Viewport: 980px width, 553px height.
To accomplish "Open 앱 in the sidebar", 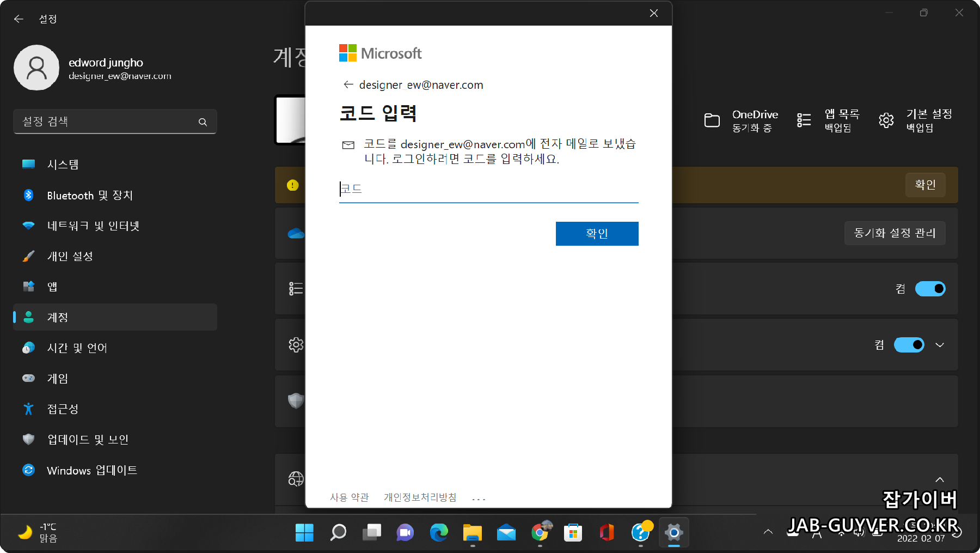I will coord(115,287).
